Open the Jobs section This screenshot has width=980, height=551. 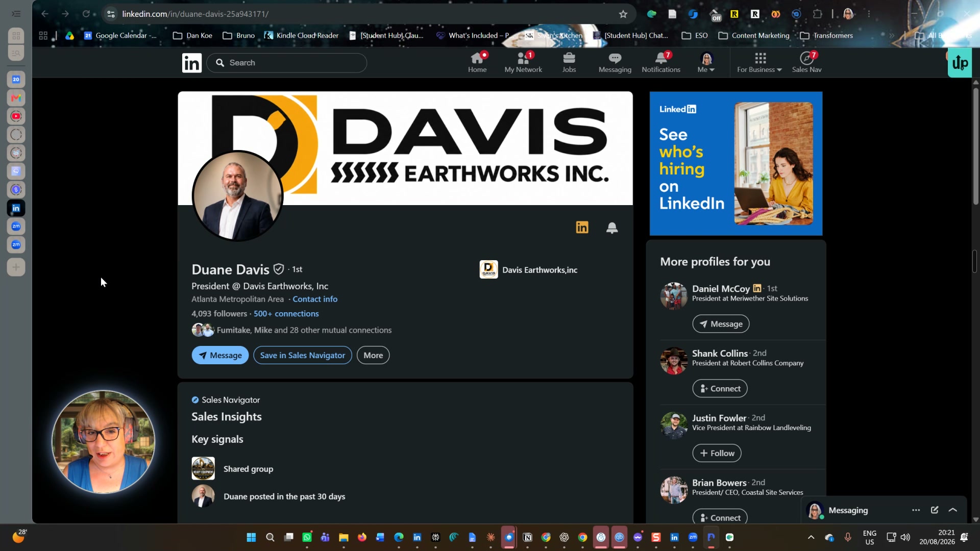click(x=569, y=62)
